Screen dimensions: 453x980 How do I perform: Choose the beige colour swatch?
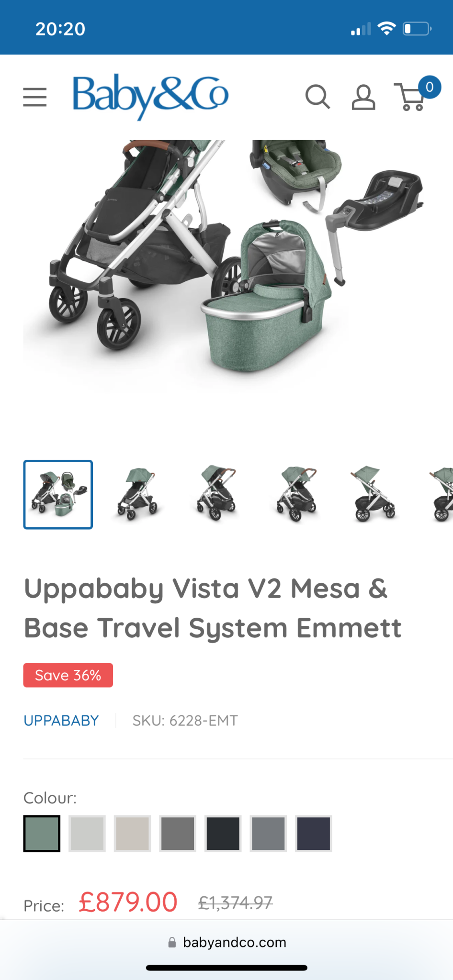(132, 834)
